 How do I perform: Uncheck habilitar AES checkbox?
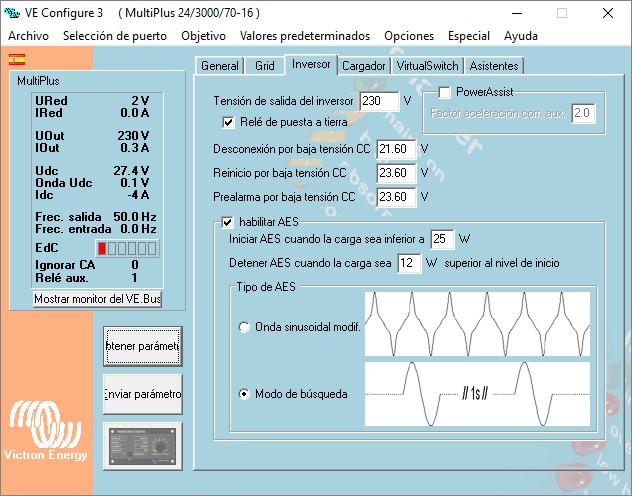[x=227, y=222]
